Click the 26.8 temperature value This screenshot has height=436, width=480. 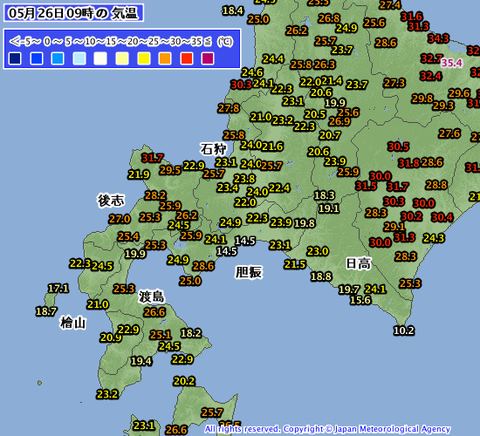[x=329, y=18]
